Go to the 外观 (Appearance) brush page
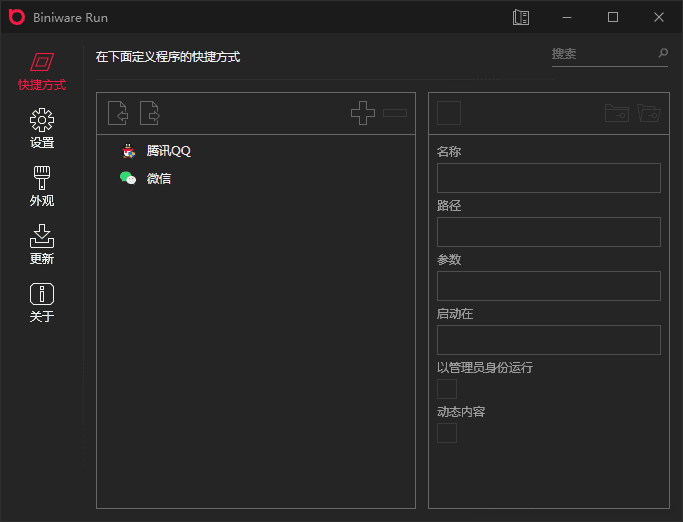683x522 pixels. click(41, 187)
